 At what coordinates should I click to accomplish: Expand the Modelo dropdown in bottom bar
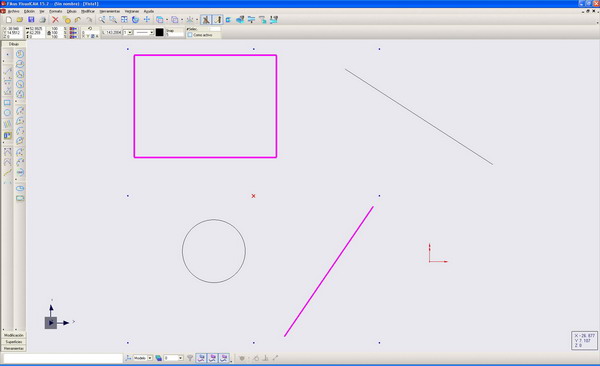point(150,358)
